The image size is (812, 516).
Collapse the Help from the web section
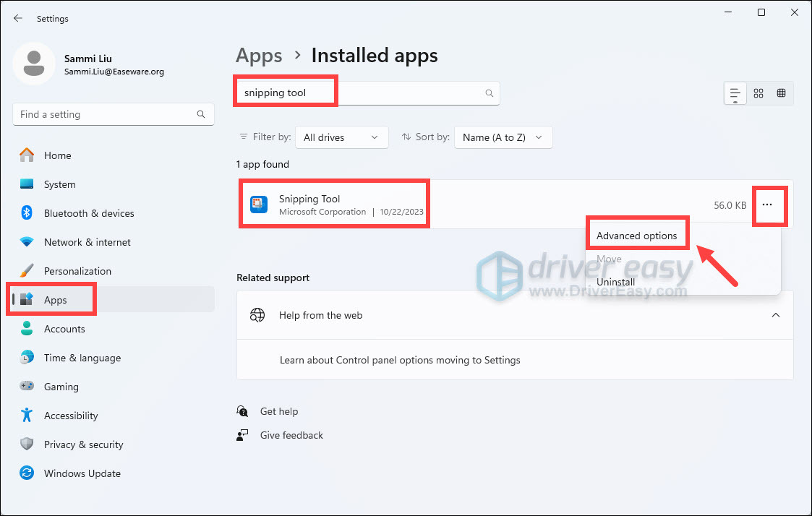pos(776,315)
